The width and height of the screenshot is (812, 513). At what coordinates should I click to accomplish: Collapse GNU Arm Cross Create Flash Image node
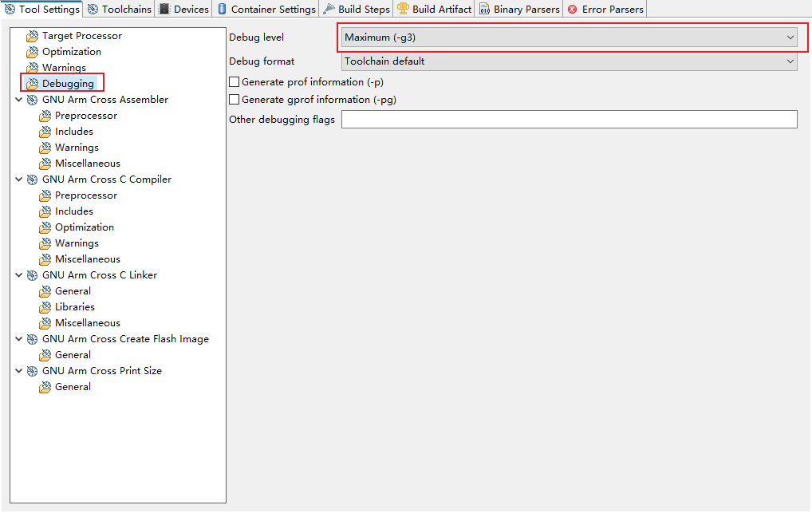18,339
